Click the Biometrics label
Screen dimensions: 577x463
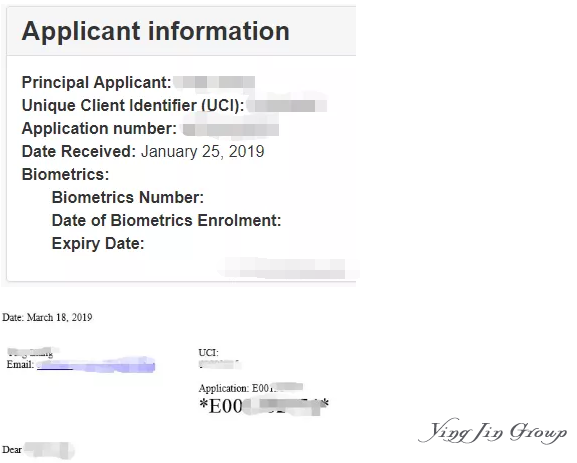pyautogui.click(x=66, y=174)
